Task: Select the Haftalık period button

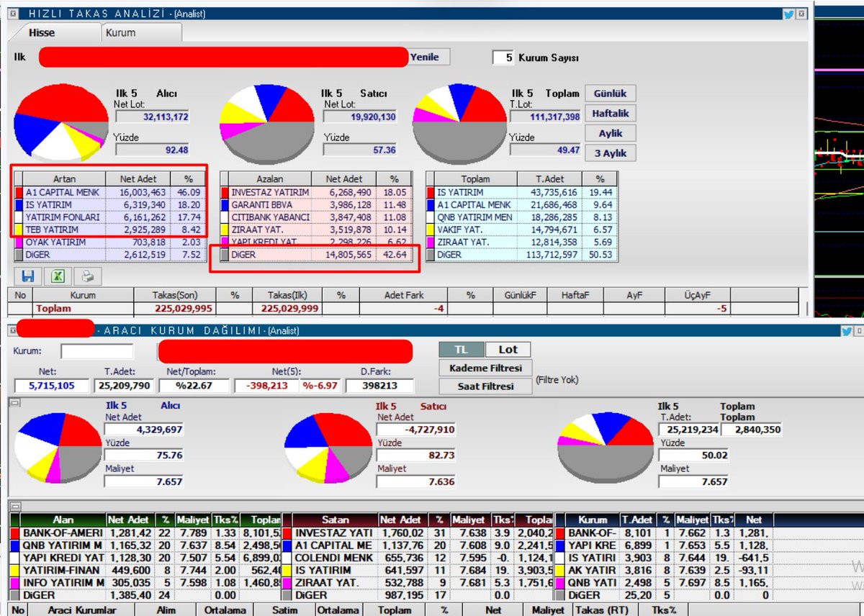Action: (610, 114)
